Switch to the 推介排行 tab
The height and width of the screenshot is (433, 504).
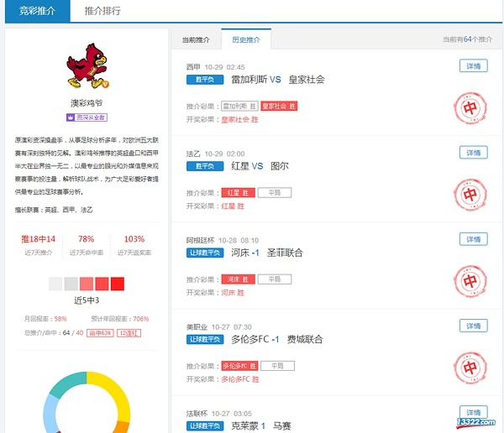pyautogui.click(x=102, y=11)
